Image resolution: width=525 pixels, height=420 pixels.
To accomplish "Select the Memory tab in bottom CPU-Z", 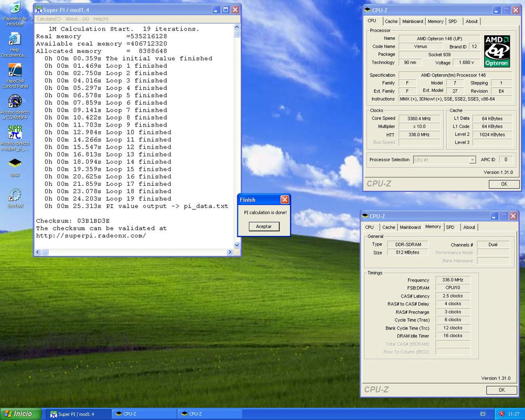I will point(433,227).
